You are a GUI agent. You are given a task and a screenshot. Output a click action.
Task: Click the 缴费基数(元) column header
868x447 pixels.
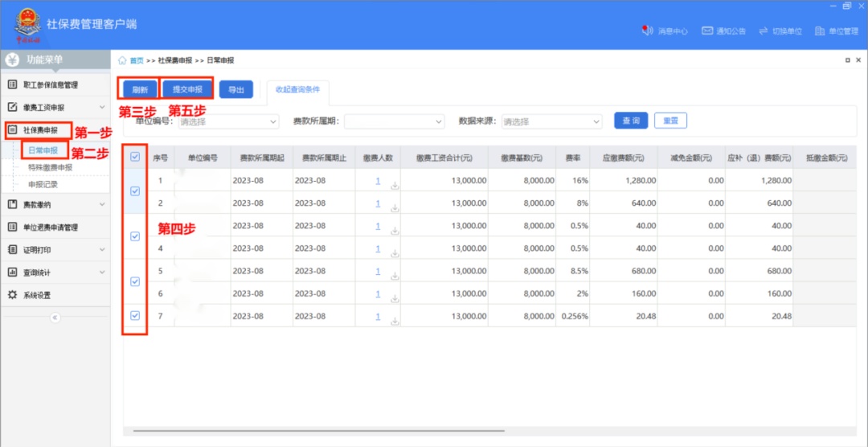522,158
